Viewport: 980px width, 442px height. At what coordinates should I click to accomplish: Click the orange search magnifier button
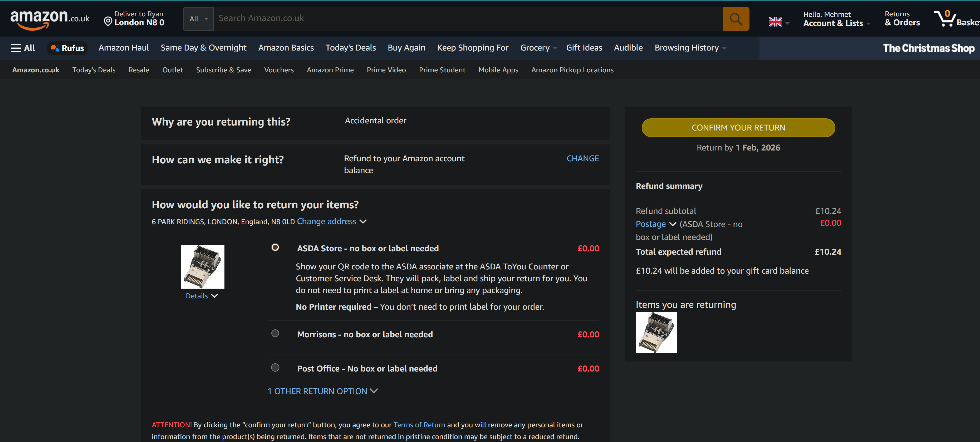(x=735, y=19)
